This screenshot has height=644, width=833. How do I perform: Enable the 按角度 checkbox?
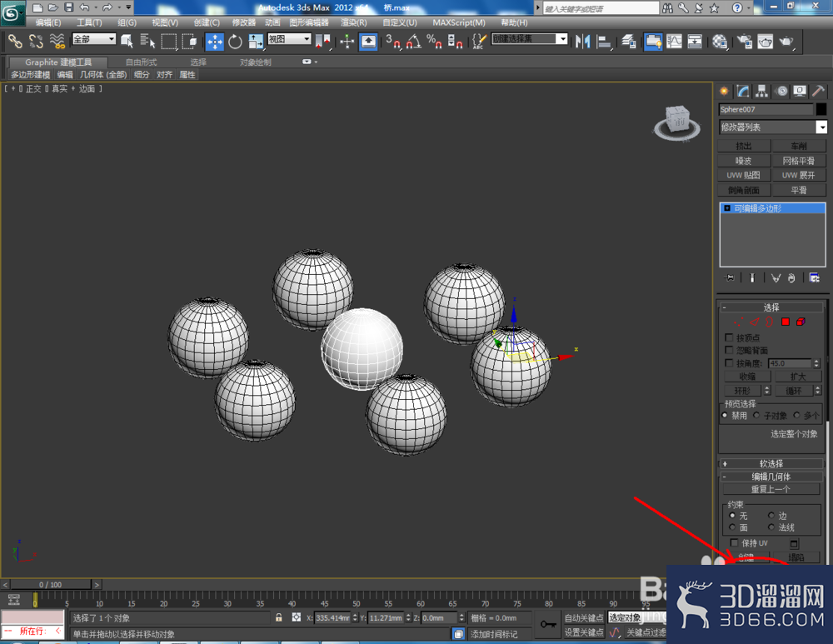pos(729,363)
